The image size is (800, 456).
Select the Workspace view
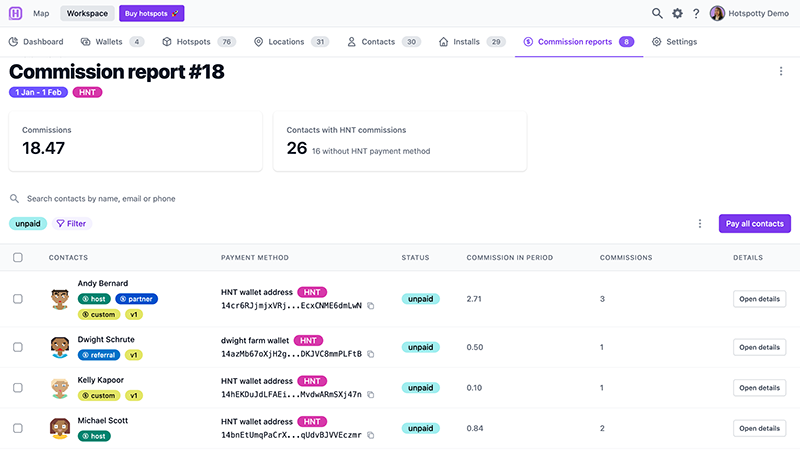(87, 13)
